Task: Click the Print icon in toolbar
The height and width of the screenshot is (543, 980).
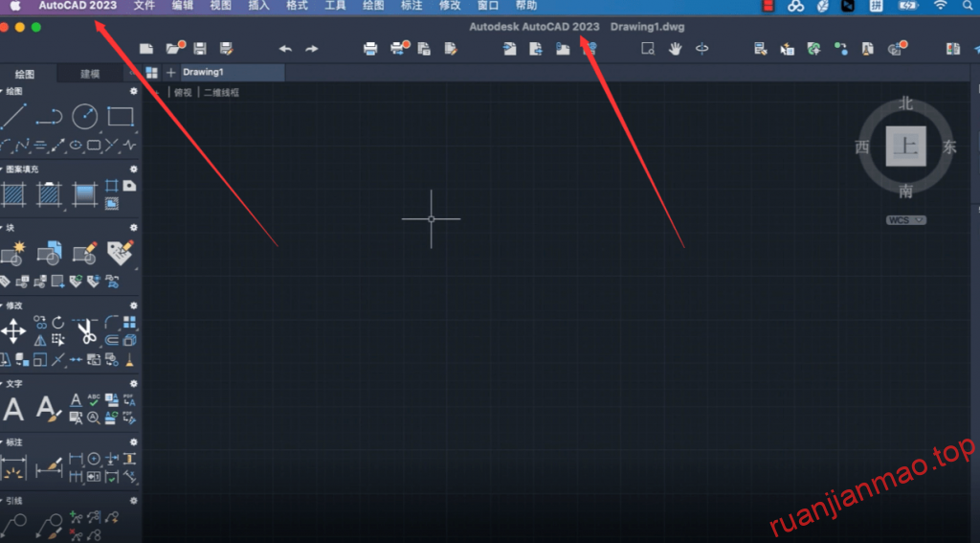Action: coord(370,49)
